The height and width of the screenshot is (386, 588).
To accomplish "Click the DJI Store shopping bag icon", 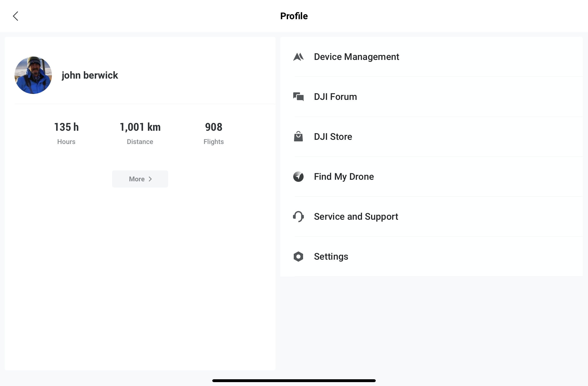I will [298, 136].
